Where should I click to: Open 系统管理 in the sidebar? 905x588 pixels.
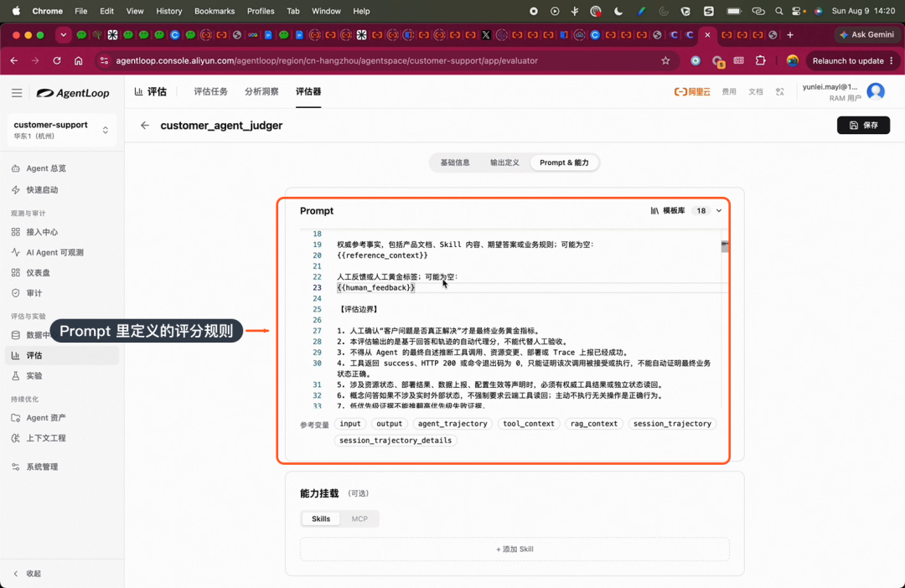[42, 467]
